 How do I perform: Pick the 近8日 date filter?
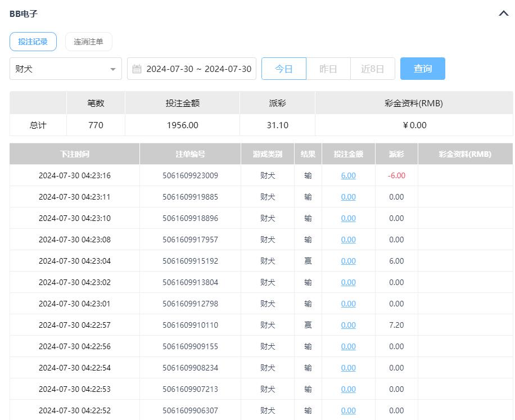coord(372,69)
